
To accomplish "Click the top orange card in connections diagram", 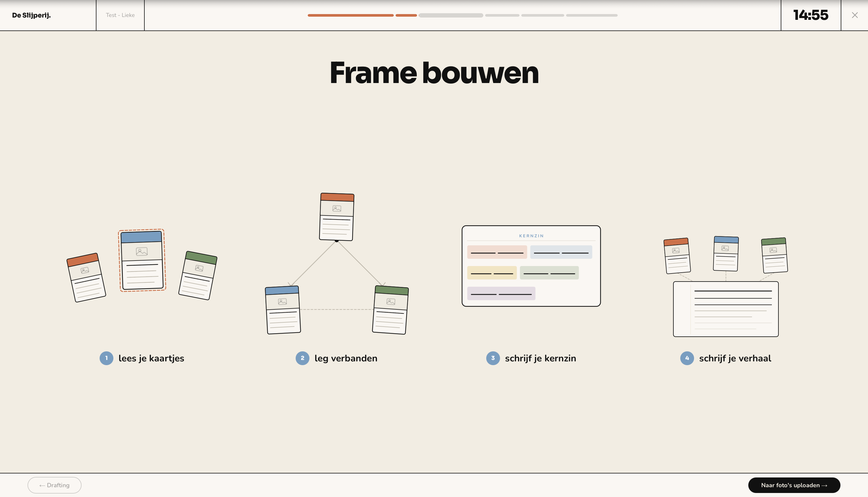I will pos(337,217).
